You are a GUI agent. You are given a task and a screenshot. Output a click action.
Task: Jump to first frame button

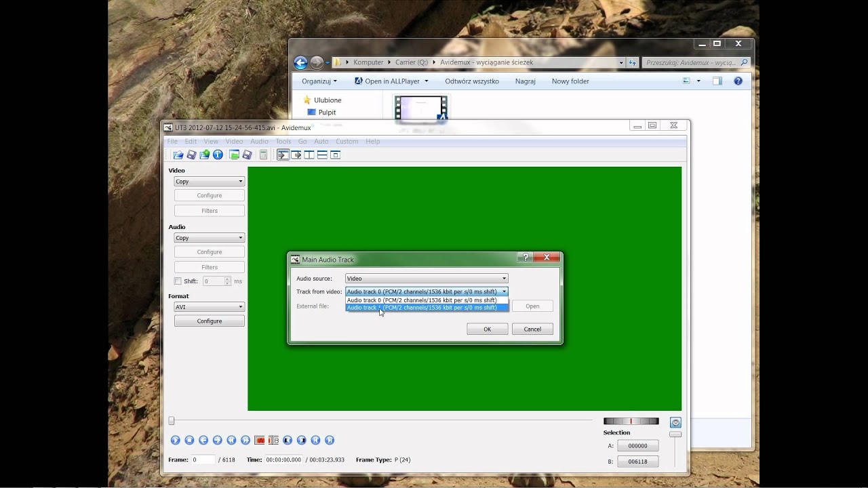(316, 441)
